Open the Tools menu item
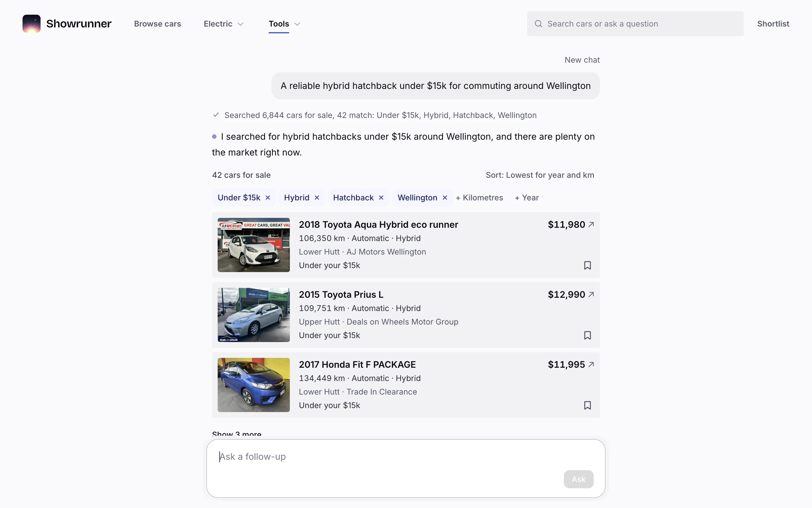This screenshot has height=508, width=812. [279, 24]
